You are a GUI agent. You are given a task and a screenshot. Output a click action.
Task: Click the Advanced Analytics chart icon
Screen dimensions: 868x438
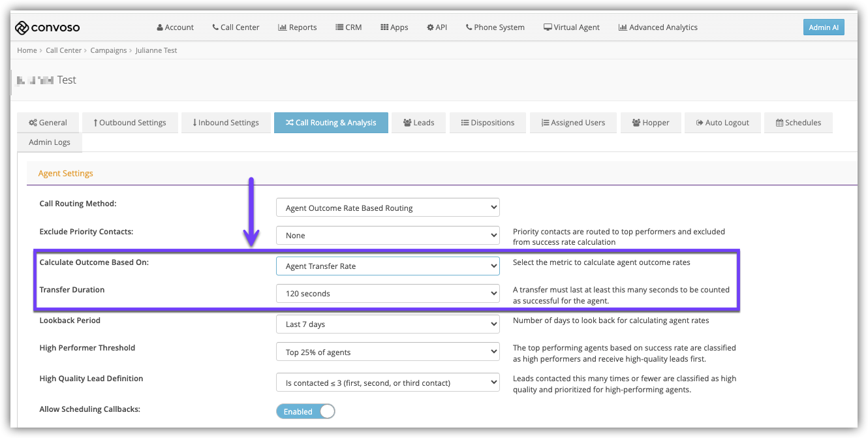click(623, 27)
